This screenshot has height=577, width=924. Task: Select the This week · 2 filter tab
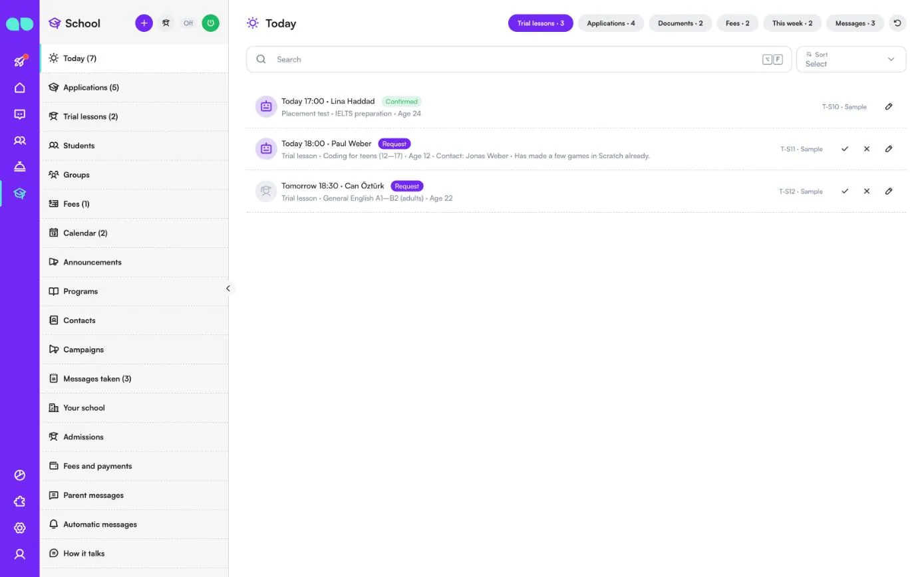(792, 23)
